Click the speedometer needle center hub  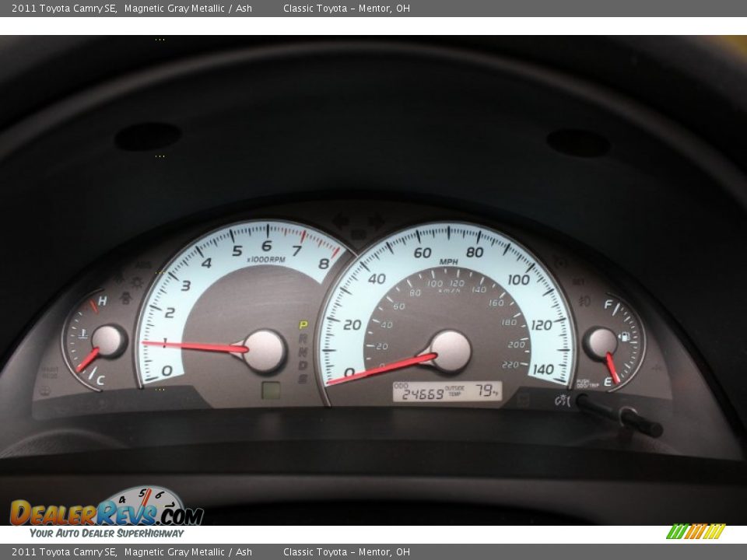click(x=451, y=352)
